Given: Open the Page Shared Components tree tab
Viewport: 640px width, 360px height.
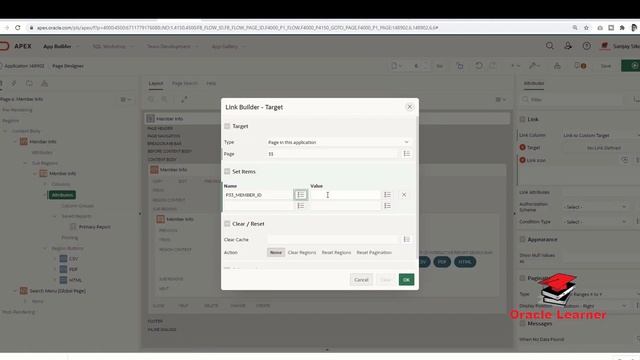Looking at the screenshot, I should [44, 83].
